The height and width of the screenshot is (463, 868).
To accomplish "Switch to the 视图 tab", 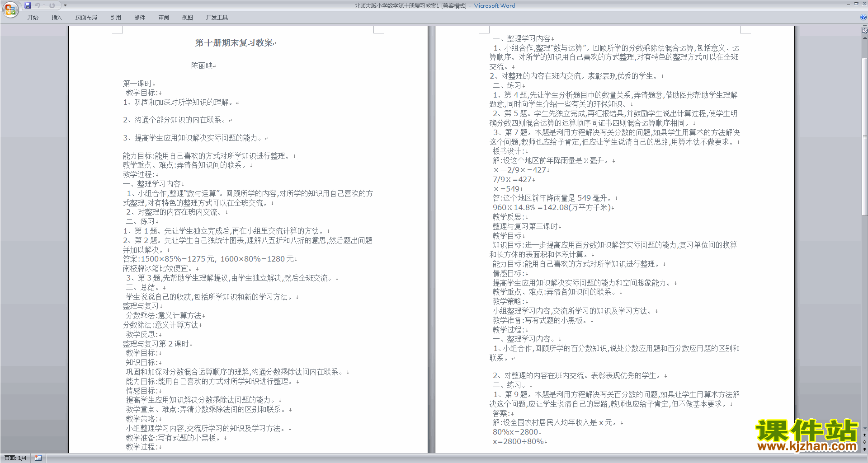I will pyautogui.click(x=188, y=17).
